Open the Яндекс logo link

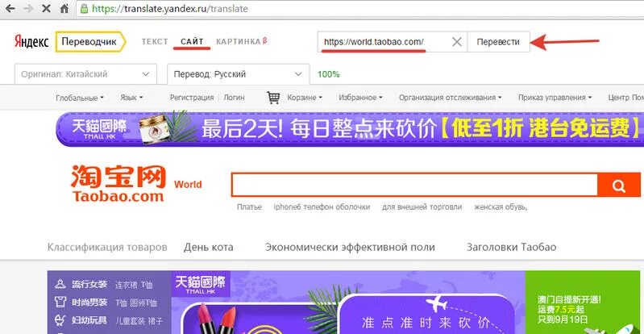(x=31, y=41)
